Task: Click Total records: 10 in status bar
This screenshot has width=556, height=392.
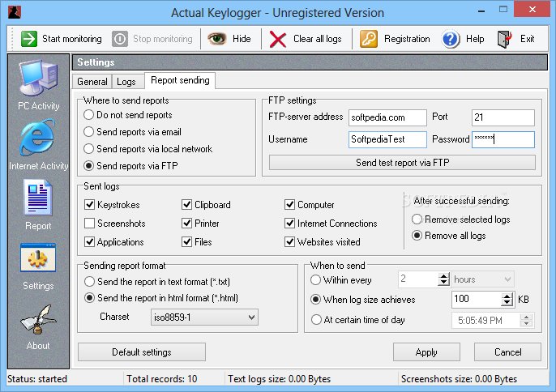Action: (x=162, y=379)
